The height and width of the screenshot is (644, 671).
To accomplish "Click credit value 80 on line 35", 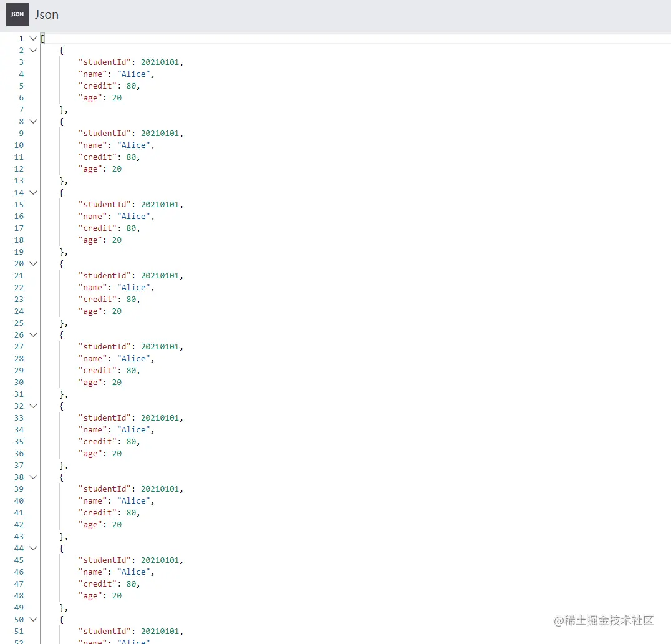I will 131,441.
